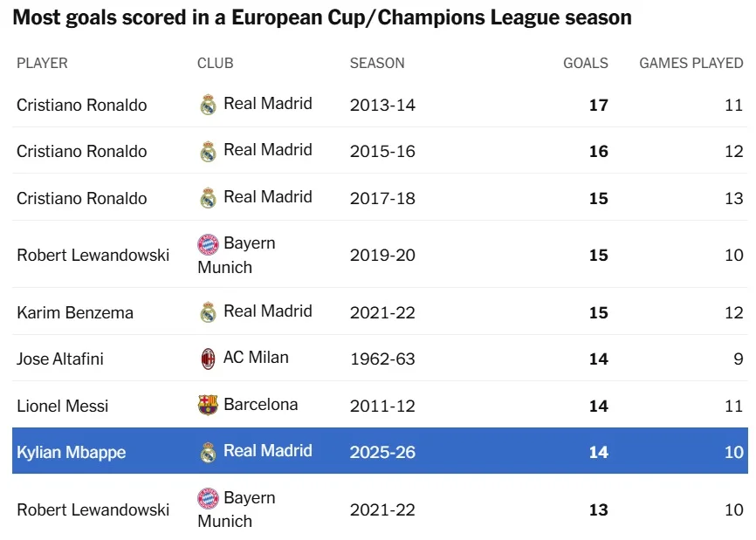Click Real Madrid crest in the 2017-18 row
This screenshot has height=540, width=756.
pos(208,198)
